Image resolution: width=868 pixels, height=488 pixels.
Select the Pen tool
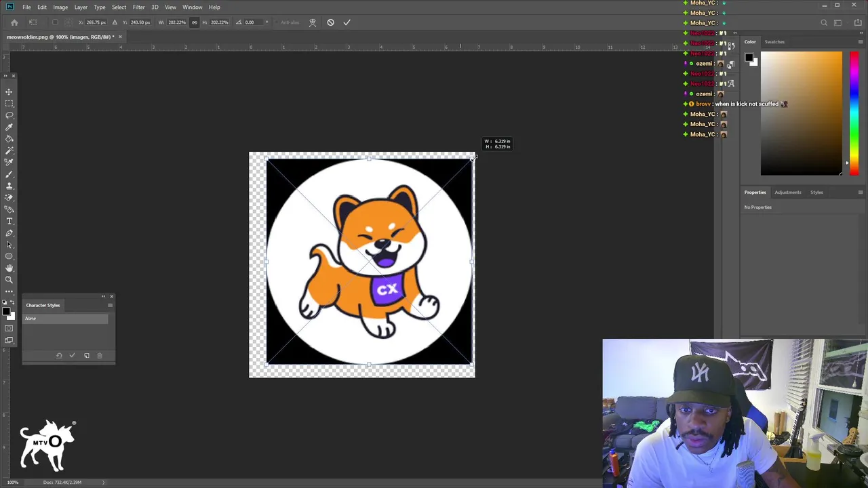9,233
